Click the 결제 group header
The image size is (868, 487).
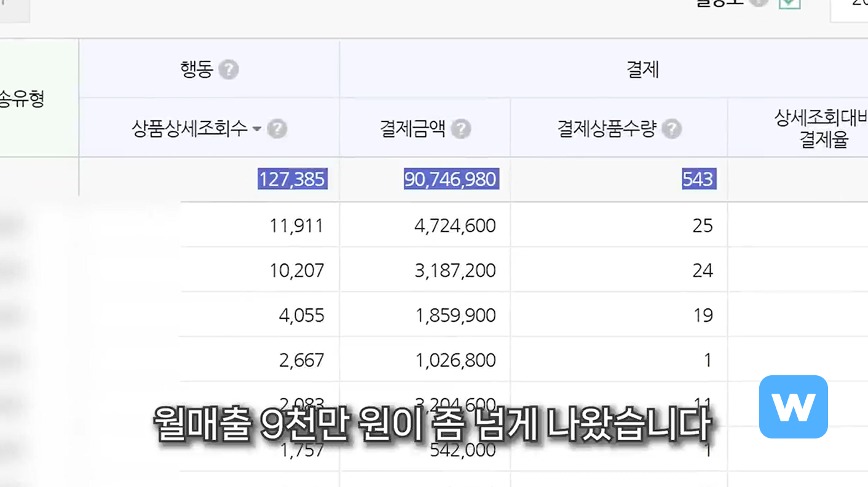642,69
